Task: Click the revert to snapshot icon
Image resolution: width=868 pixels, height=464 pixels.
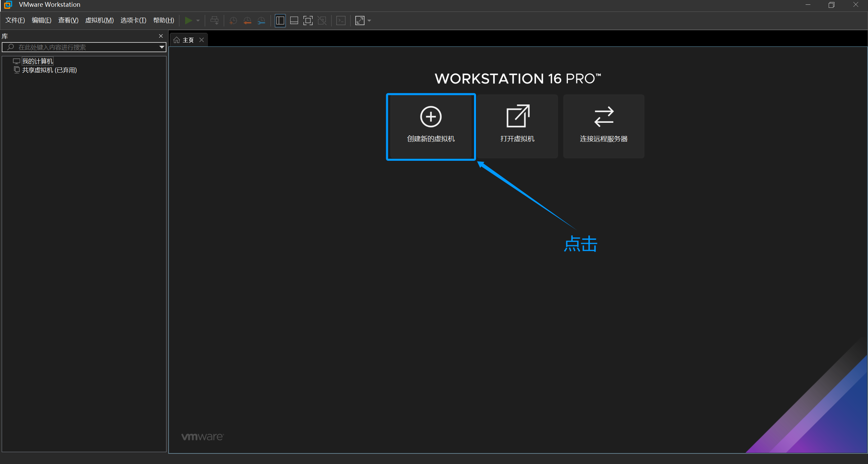Action: point(247,21)
